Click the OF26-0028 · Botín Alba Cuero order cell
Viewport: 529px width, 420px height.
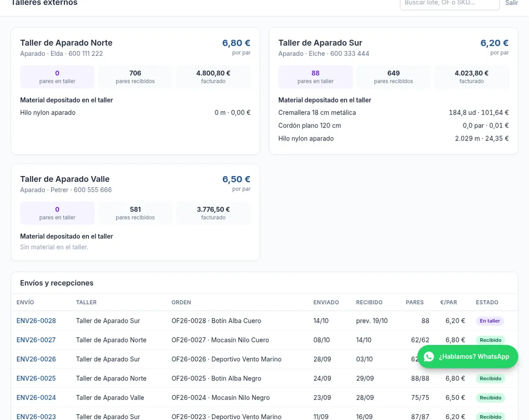216,321
